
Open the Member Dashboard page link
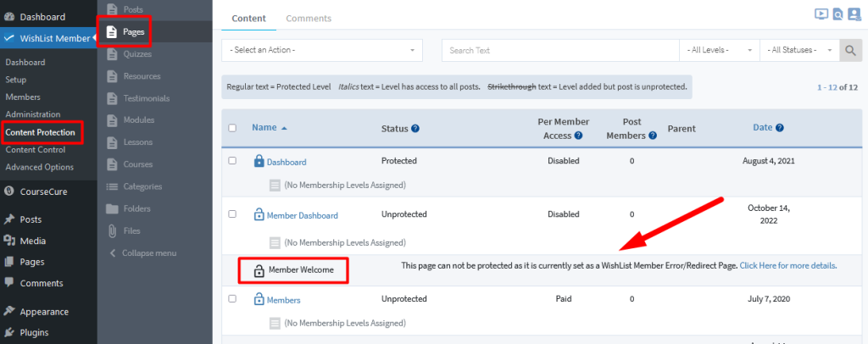tap(303, 215)
